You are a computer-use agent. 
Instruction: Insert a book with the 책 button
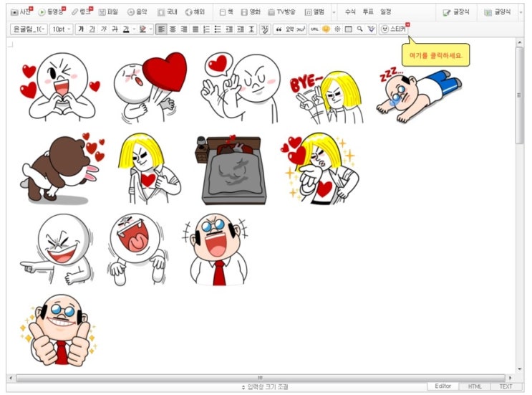(226, 12)
